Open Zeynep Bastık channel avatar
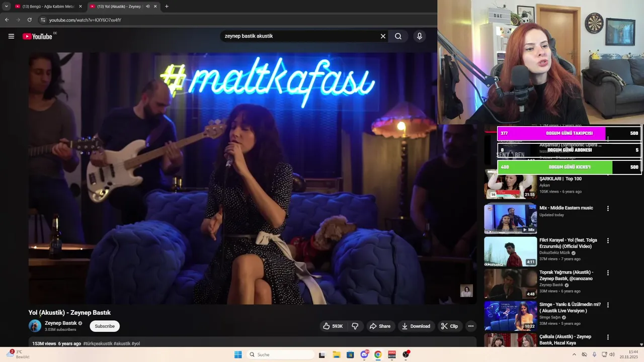 tap(35, 326)
